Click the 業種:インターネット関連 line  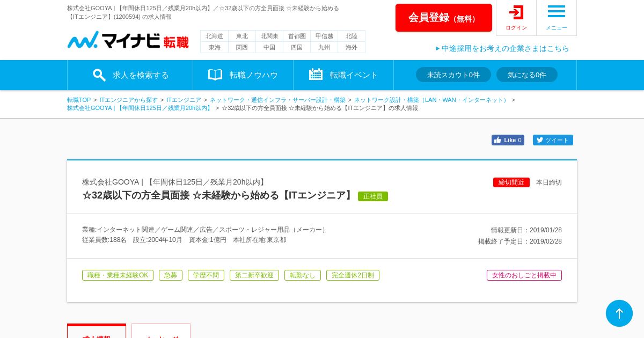205,230
